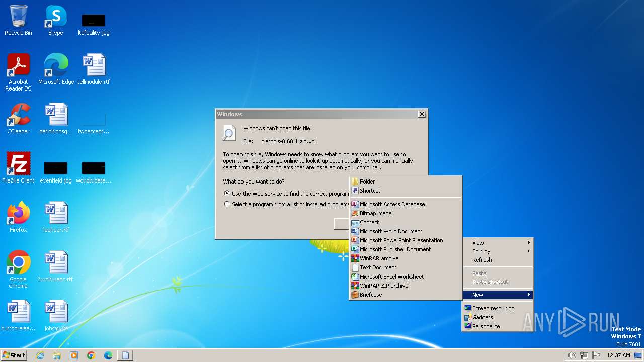Open Google Chrome desktop shortcut
The width and height of the screenshot is (644, 362).
pyautogui.click(x=18, y=269)
